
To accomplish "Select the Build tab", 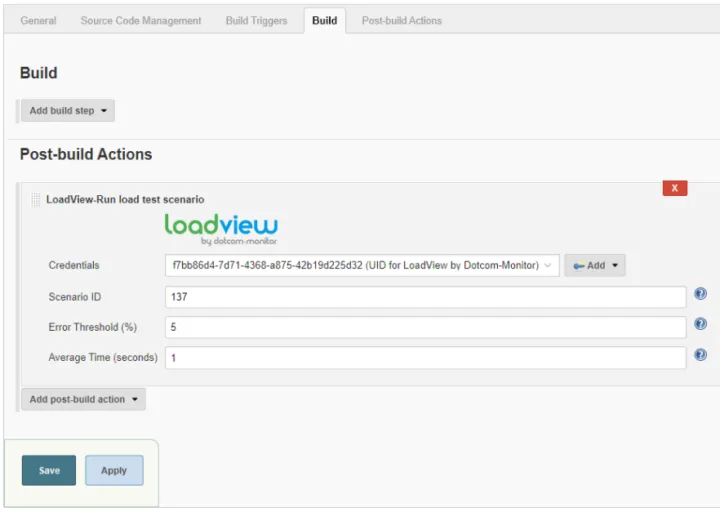I will (325, 21).
